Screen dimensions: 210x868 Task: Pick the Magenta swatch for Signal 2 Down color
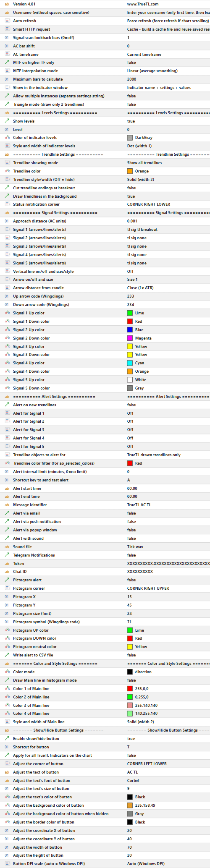pos(130,338)
